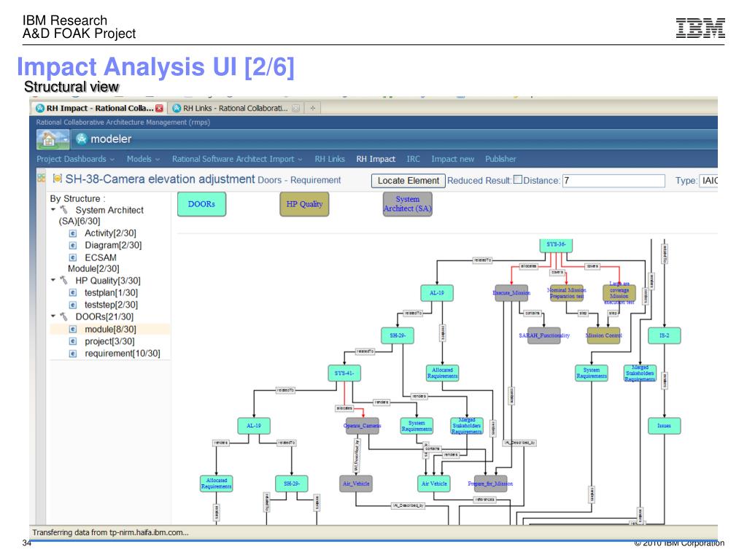Open the IRC menu item
This screenshot has height=560, width=747.
pyautogui.click(x=413, y=159)
